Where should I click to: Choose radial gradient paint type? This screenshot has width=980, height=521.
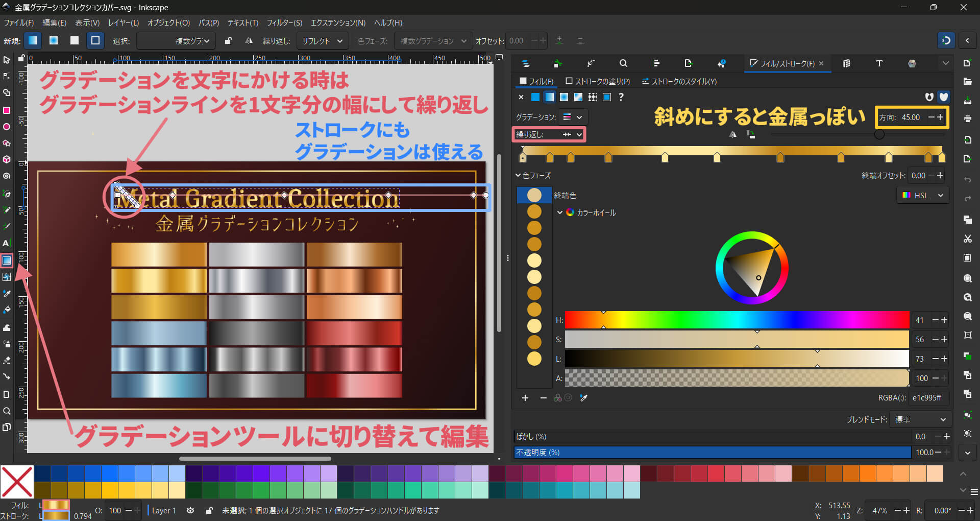point(564,97)
